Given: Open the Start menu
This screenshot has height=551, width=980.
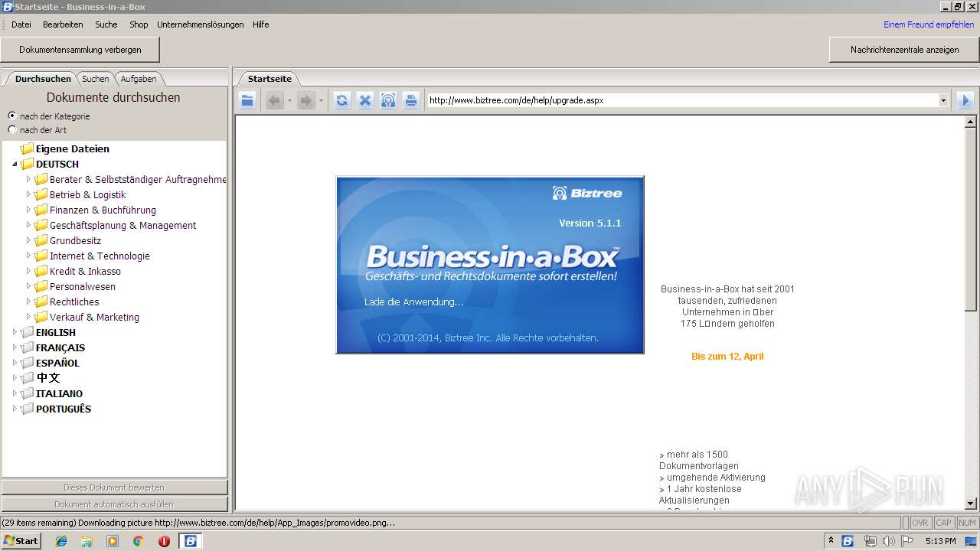Looking at the screenshot, I should click(x=21, y=541).
